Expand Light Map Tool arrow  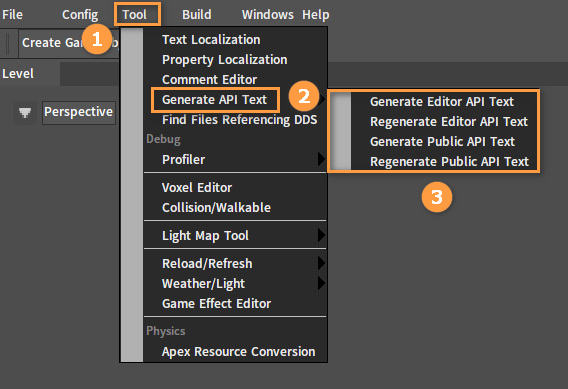pyautogui.click(x=321, y=235)
